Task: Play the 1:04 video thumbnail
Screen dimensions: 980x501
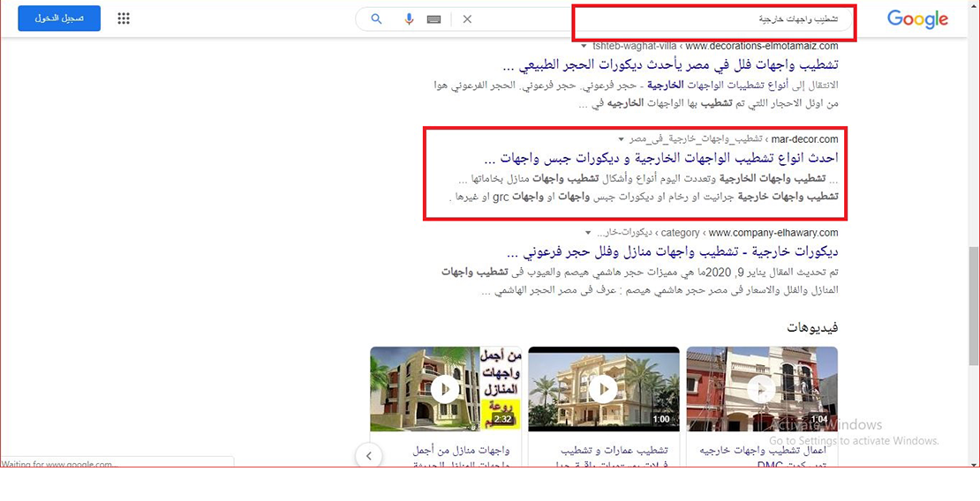Action: click(762, 389)
